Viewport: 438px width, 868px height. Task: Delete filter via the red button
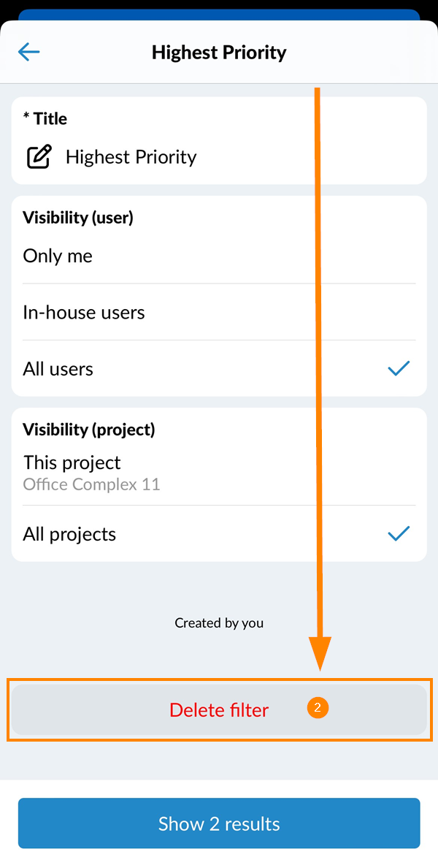(219, 709)
